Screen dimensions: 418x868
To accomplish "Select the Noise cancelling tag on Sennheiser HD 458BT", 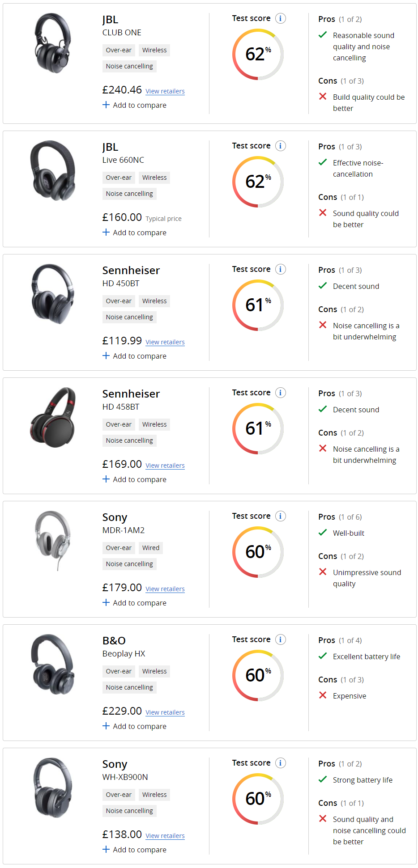I will coord(129,440).
